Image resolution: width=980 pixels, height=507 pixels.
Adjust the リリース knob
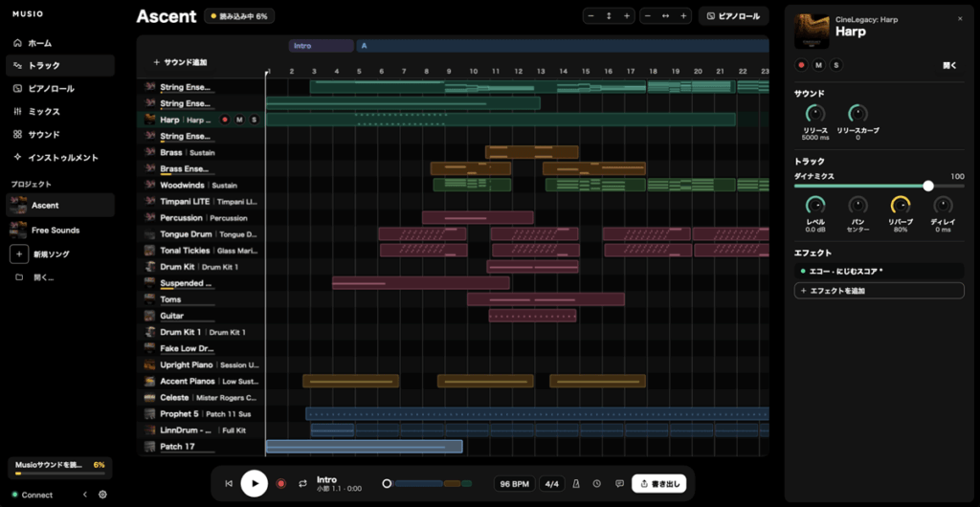pyautogui.click(x=815, y=114)
